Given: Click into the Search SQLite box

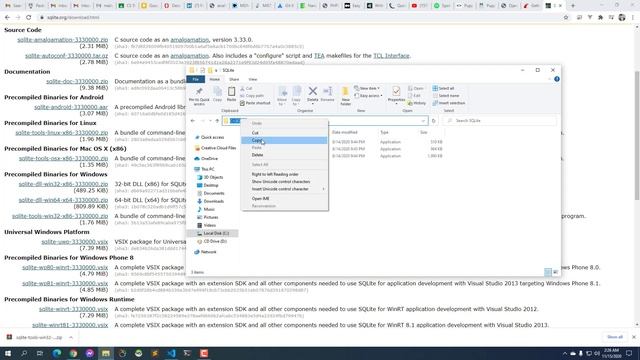Looking at the screenshot, I should [500, 121].
